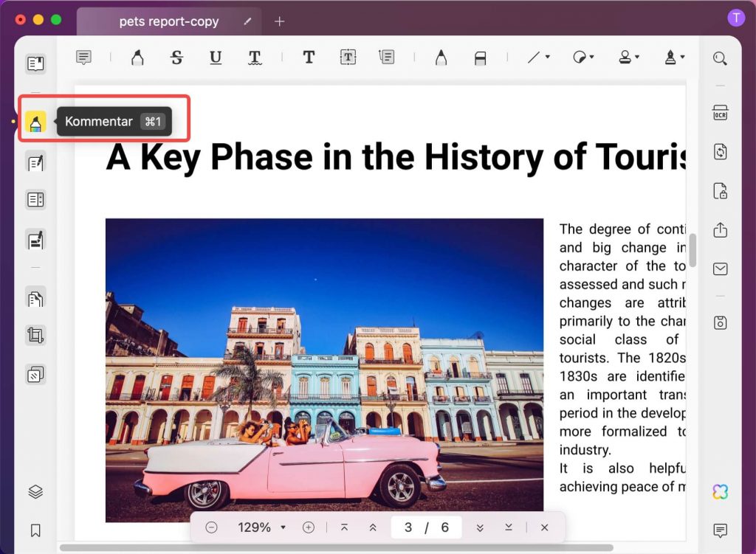The image size is (756, 554).
Task: Rename tab using pencil icon
Action: pos(247,21)
